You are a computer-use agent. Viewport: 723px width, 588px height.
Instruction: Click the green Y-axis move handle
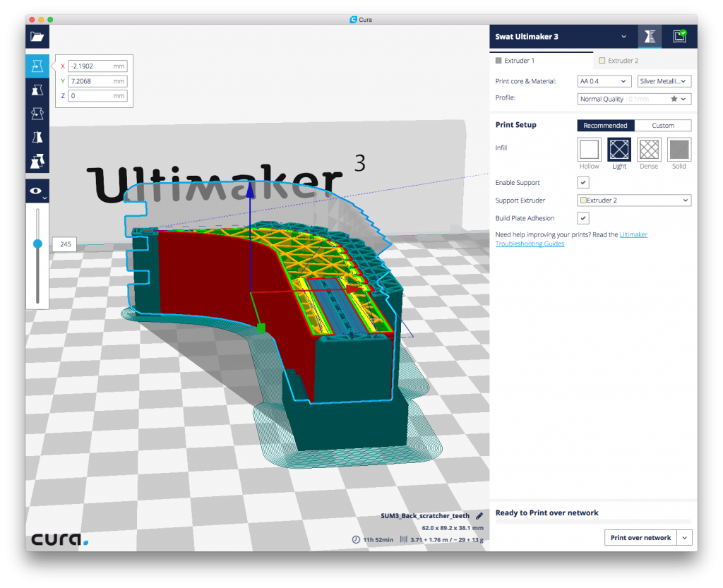coord(261,328)
